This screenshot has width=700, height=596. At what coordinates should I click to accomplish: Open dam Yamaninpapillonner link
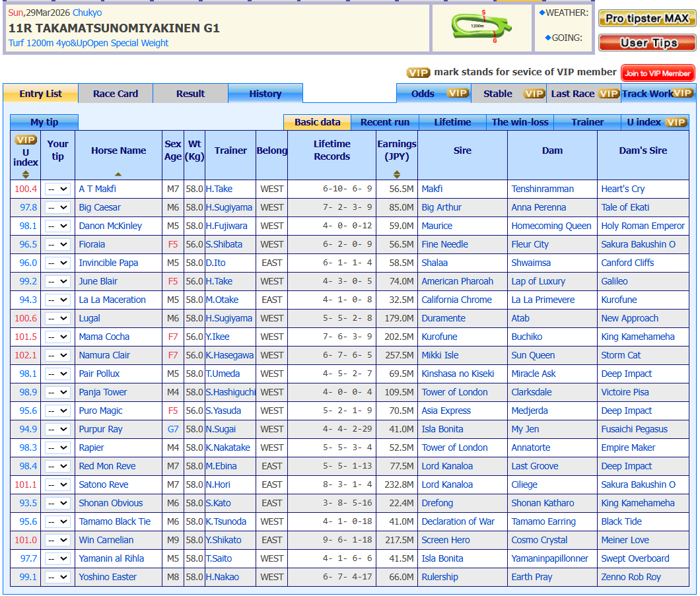coord(550,559)
